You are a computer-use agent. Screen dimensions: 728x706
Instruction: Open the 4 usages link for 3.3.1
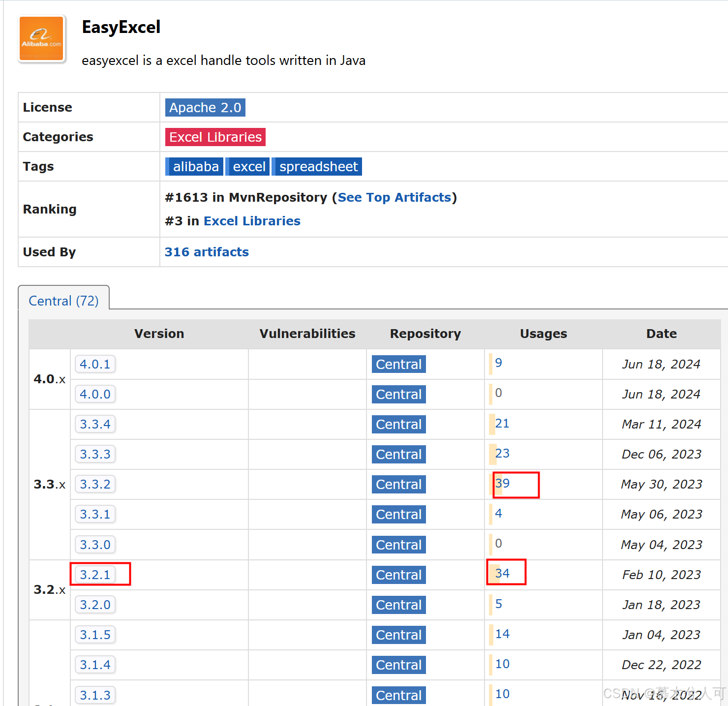[x=499, y=513]
